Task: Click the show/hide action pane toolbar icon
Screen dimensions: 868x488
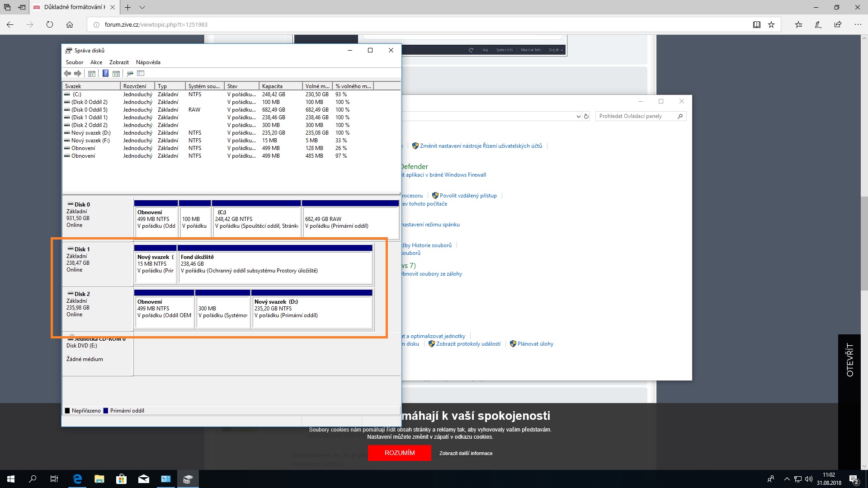Action: (116, 74)
